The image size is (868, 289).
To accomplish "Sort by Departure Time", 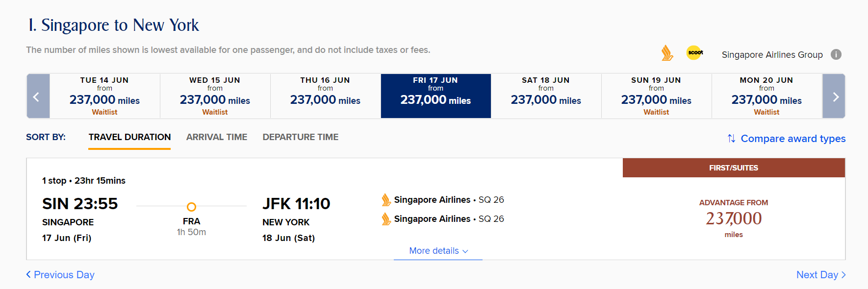I will pyautogui.click(x=301, y=137).
